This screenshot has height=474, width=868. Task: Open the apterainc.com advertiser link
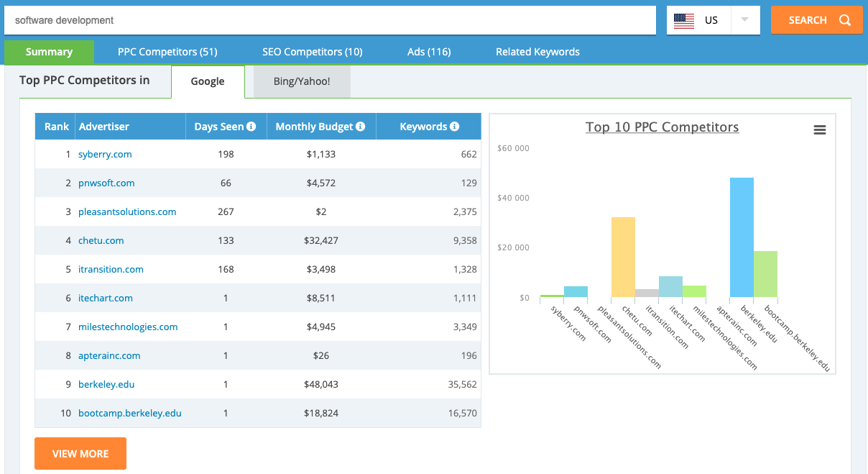coord(109,355)
